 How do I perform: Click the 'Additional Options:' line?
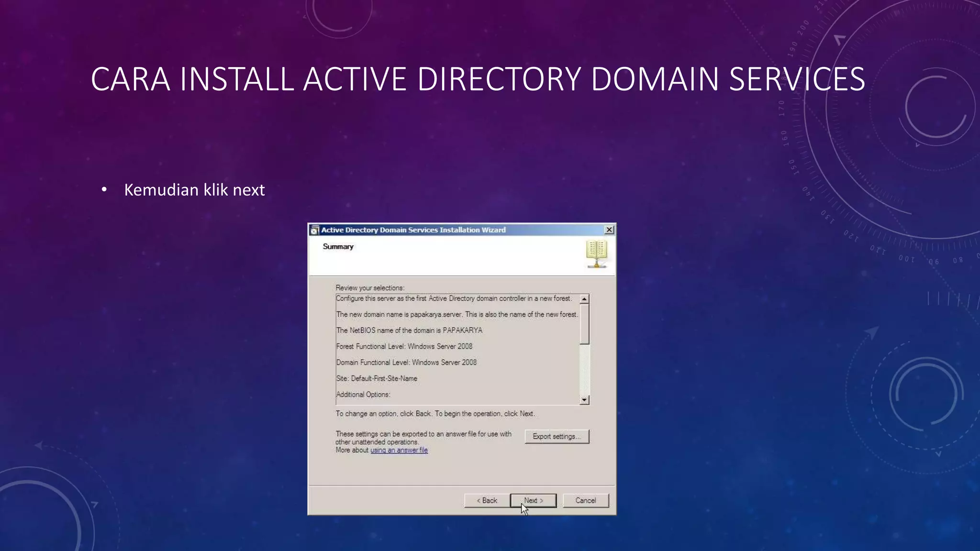363,394
